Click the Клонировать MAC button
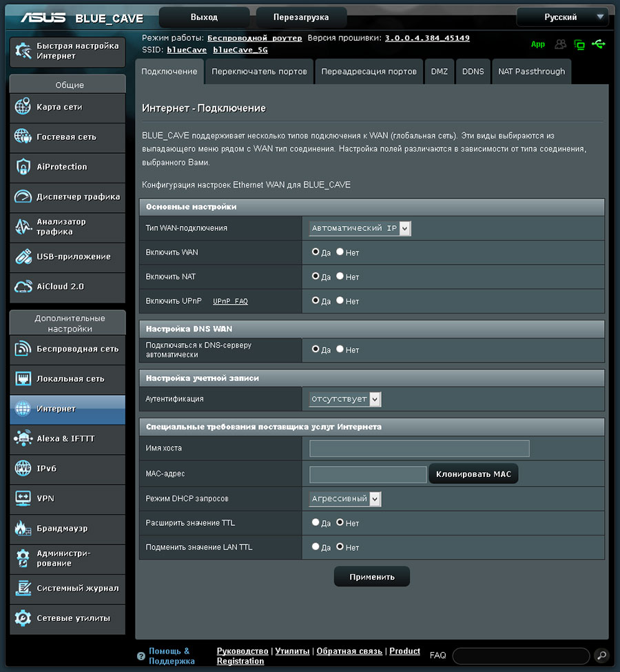 click(x=473, y=474)
